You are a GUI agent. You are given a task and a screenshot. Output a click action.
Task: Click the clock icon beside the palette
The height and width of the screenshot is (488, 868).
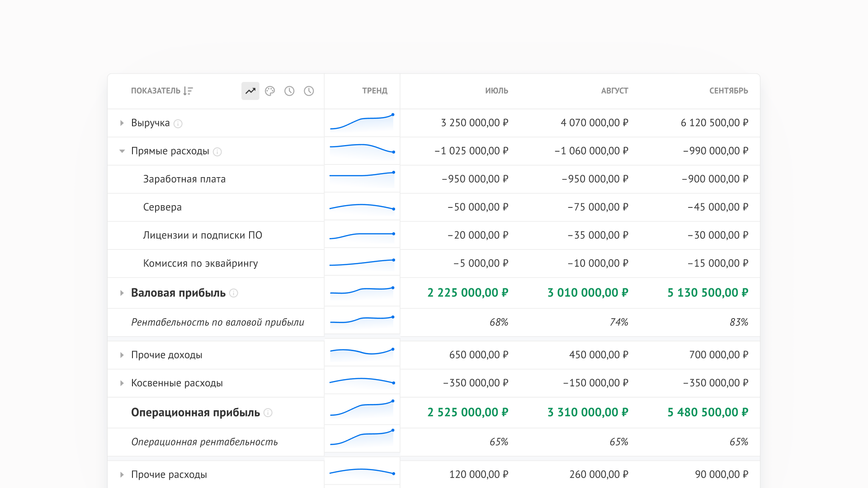[289, 91]
